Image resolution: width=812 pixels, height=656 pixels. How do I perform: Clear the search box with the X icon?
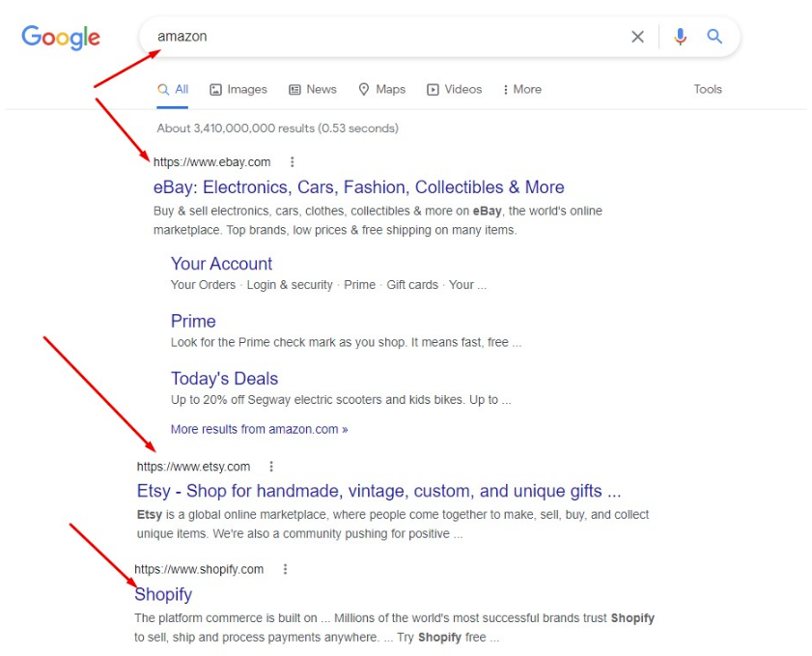coord(637,36)
